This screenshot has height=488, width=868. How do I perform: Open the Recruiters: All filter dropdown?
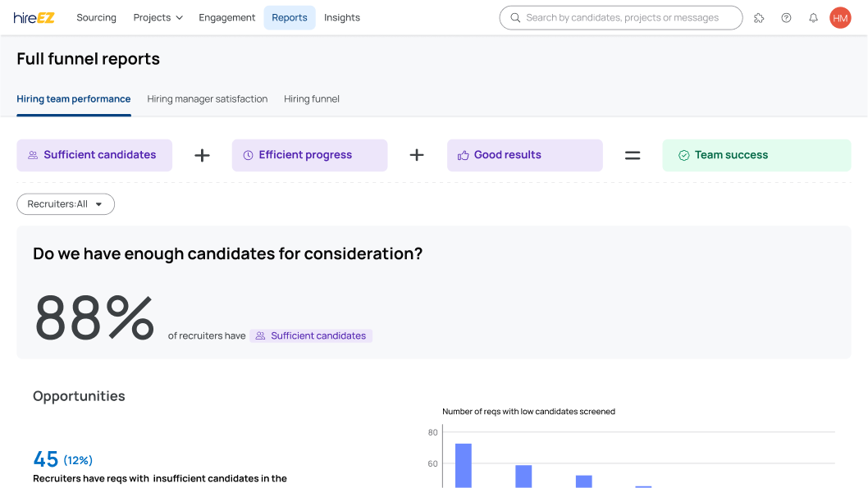tap(66, 204)
